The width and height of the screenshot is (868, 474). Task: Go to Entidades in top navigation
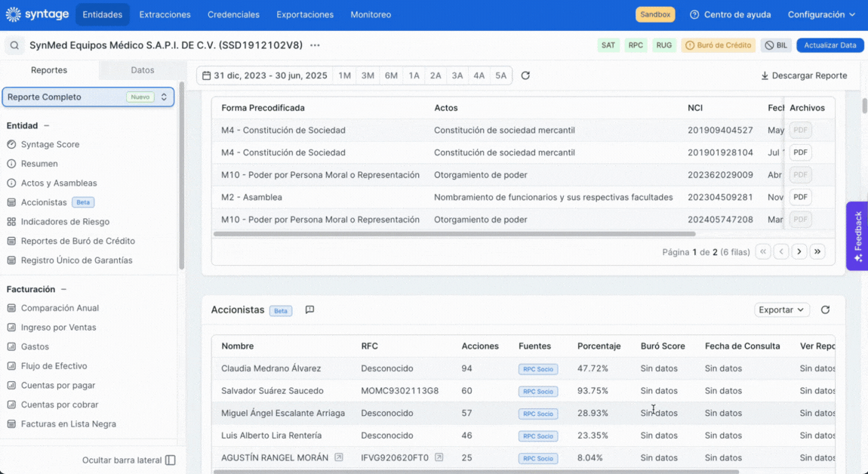coord(103,14)
